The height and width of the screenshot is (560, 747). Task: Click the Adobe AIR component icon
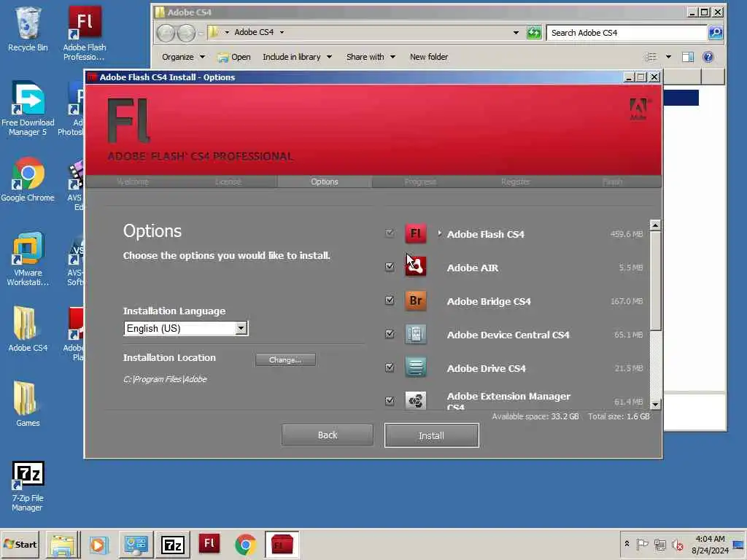pos(415,267)
